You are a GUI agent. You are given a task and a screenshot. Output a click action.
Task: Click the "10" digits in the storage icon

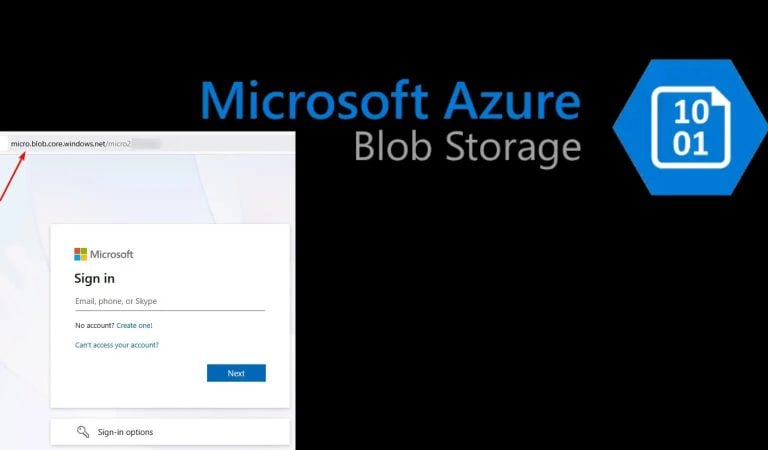tap(690, 109)
